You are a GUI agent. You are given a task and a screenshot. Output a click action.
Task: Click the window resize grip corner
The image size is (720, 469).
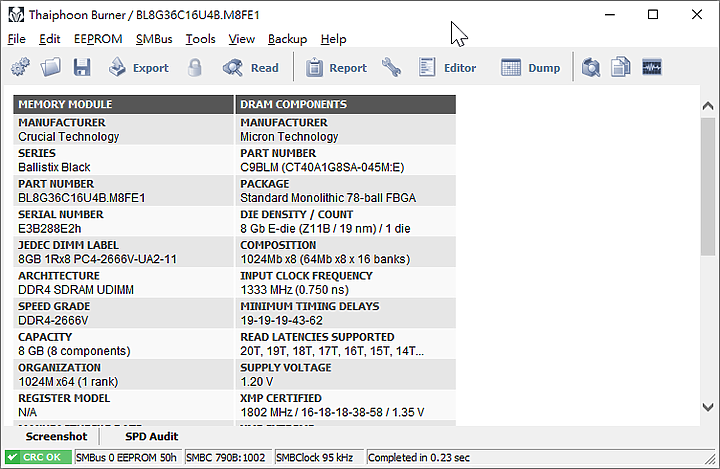(710, 458)
